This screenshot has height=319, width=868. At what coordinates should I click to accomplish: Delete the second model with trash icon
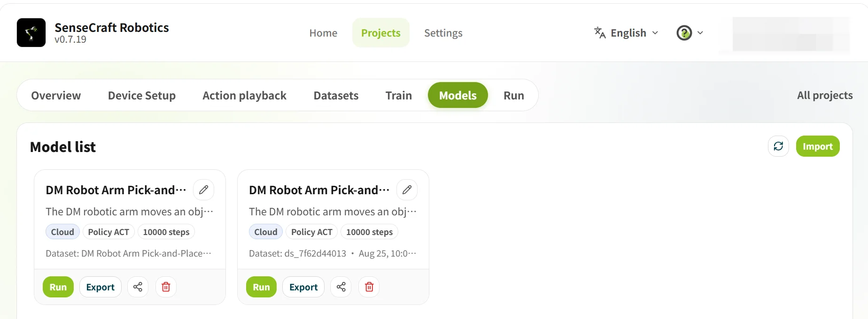point(369,287)
